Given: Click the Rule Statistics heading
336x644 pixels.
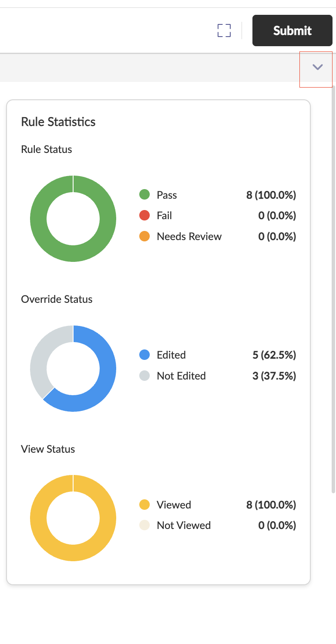Looking at the screenshot, I should pos(58,122).
